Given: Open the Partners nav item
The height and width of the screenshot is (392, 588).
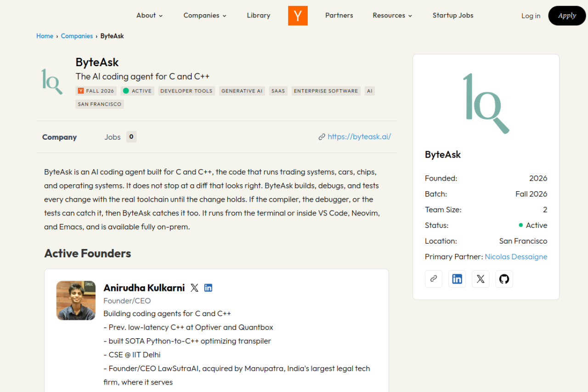Looking at the screenshot, I should (x=339, y=16).
